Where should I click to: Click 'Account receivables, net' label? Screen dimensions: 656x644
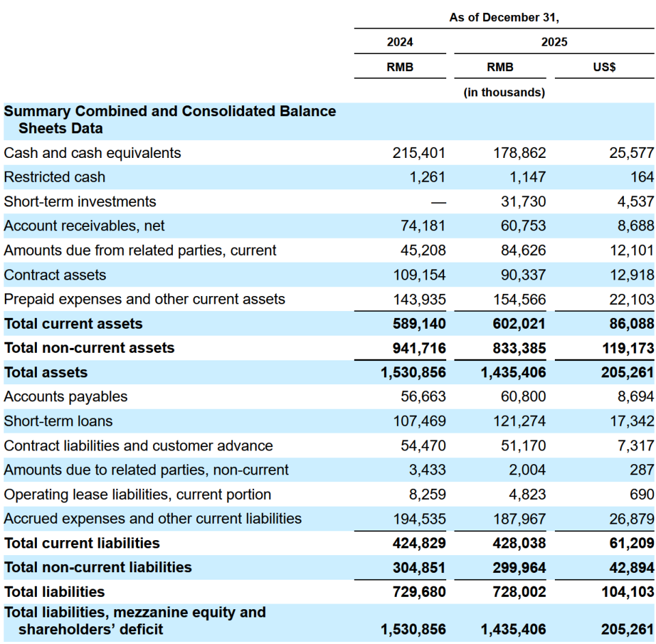(x=84, y=226)
